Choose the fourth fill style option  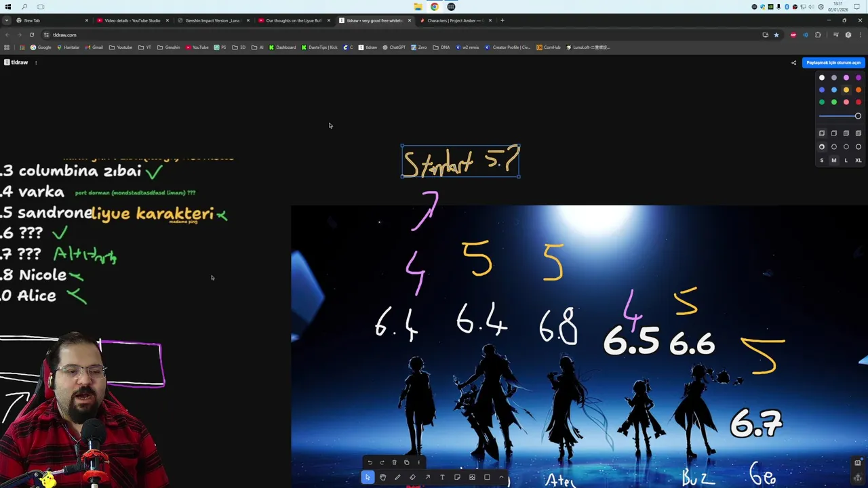859,134
